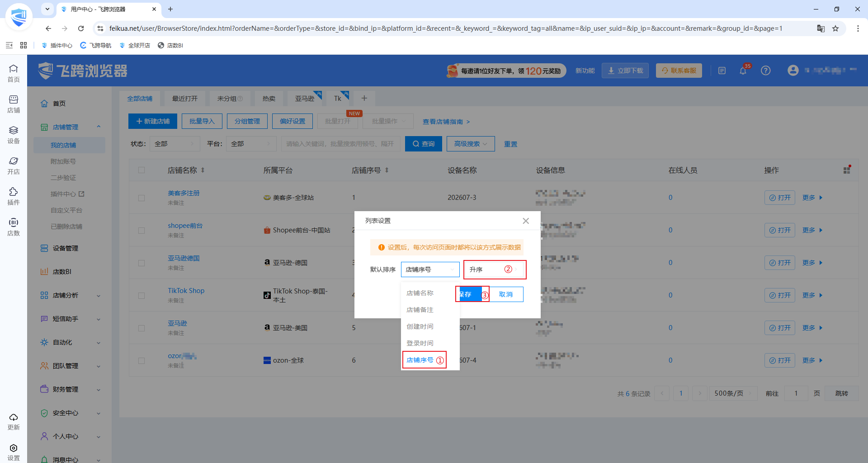Select the shopee前台 store checkbox
Image resolution: width=868 pixels, height=463 pixels.
point(142,230)
